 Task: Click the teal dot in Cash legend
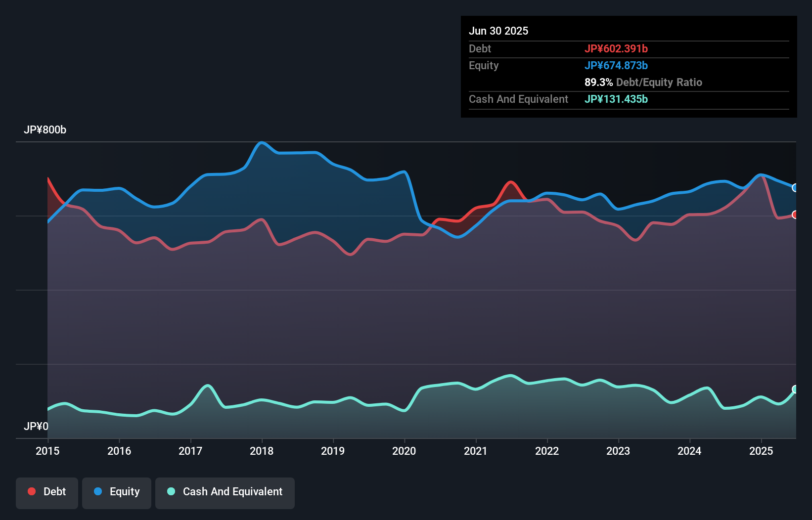point(171,491)
